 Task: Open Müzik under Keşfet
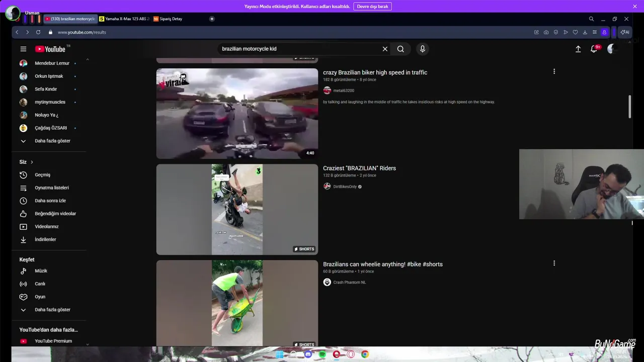click(41, 271)
